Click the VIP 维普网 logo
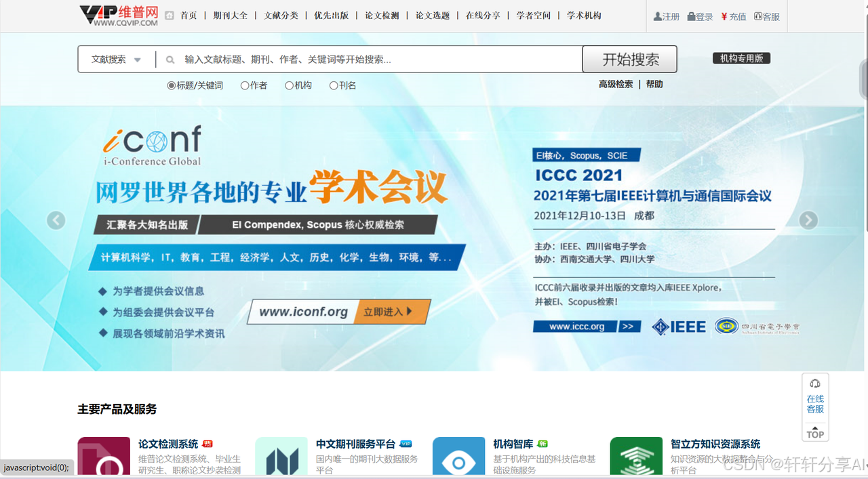 (x=119, y=16)
